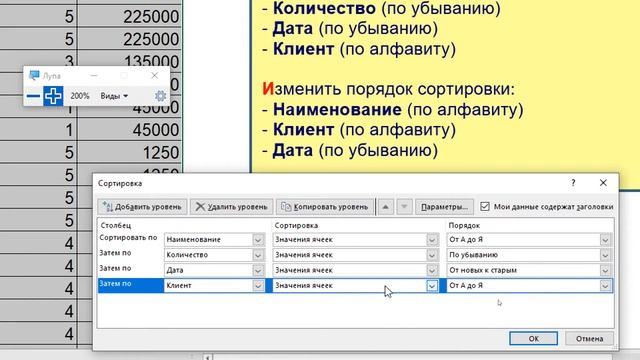The image size is (640, 360).
Task: Click the Порядок column header
Action: point(464,225)
